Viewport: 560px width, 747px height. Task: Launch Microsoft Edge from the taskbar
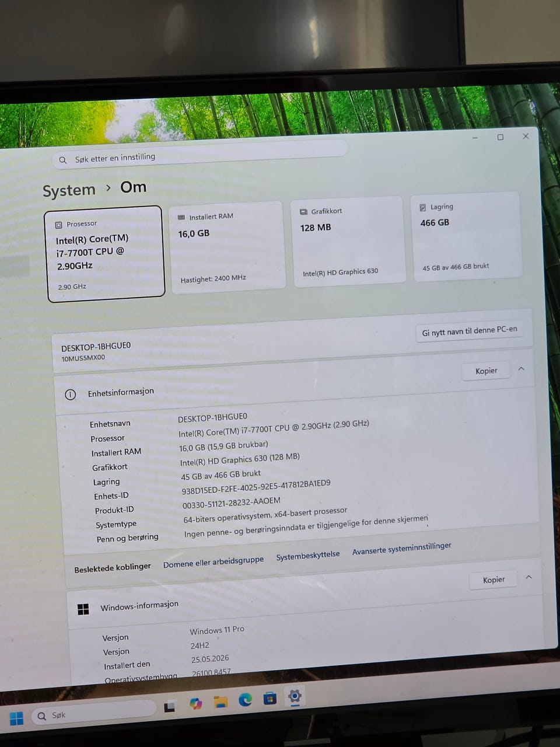245,699
